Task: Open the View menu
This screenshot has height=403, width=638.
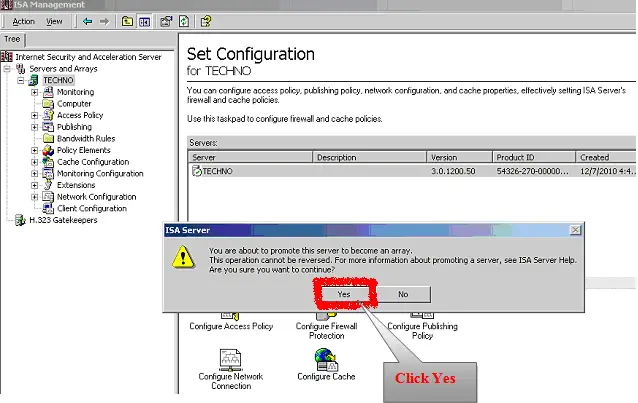Action: point(54,22)
